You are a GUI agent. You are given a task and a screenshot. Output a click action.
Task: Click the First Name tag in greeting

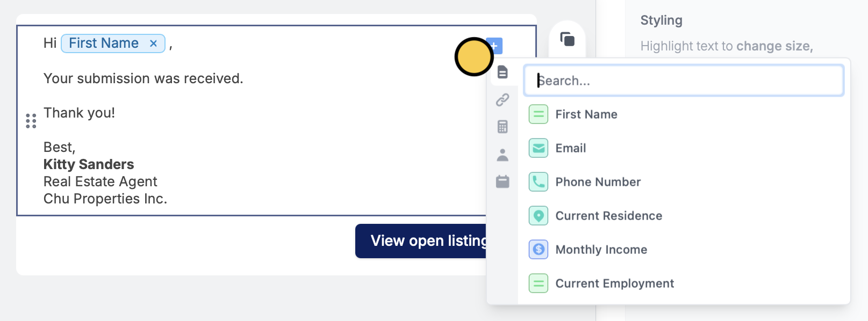[x=104, y=43]
